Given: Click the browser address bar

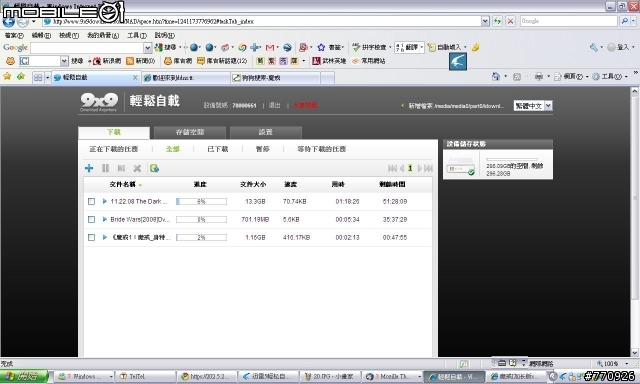Looking at the screenshot, I should pos(261,21).
